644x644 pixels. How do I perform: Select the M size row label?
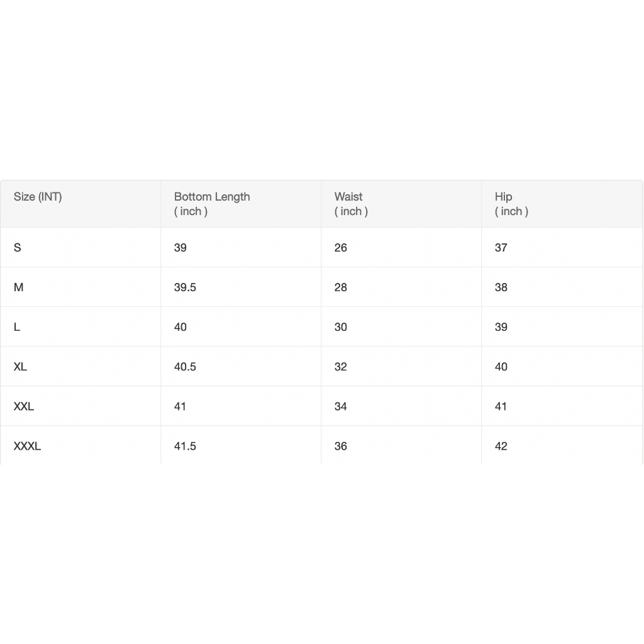(18, 287)
